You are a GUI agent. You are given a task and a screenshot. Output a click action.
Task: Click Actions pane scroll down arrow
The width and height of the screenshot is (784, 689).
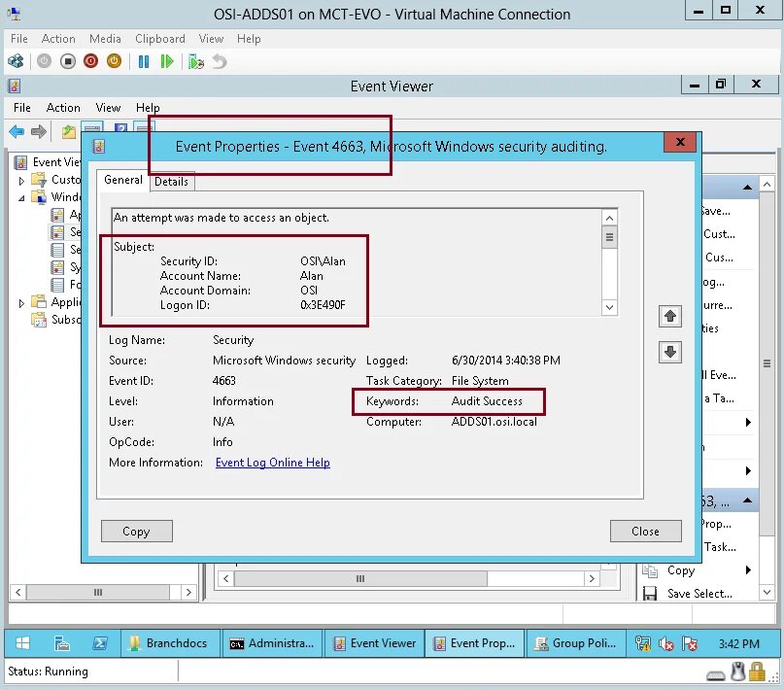(x=767, y=592)
